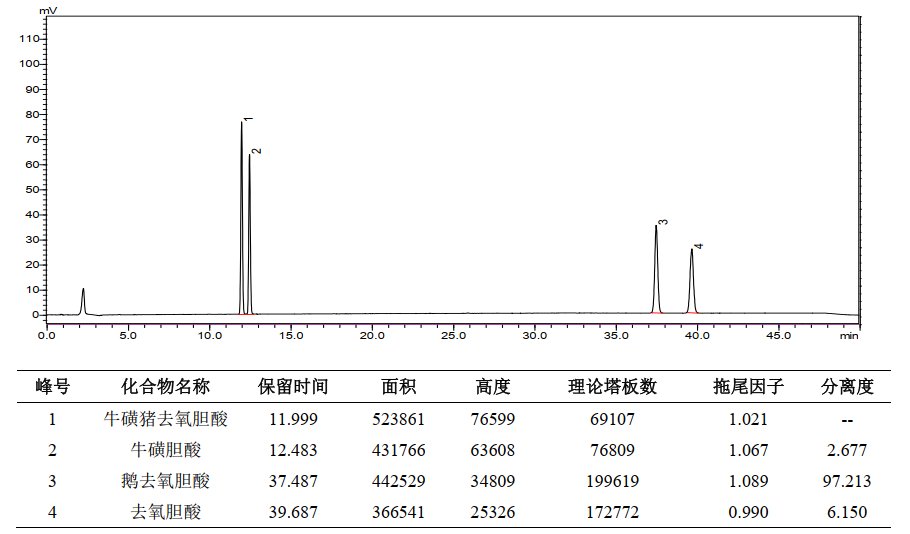Viewport: 910px width, 534px height.
Task: Select the theoretical plate value 199619
Action: (612, 481)
